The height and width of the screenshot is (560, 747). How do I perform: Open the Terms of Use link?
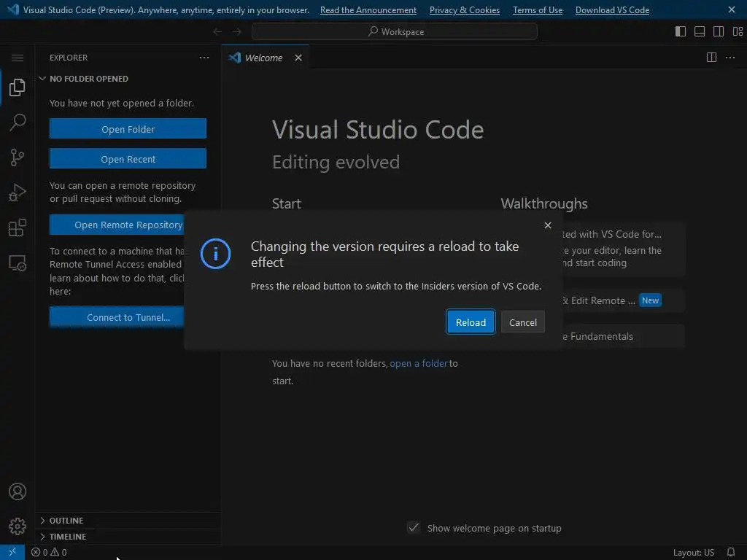point(538,10)
